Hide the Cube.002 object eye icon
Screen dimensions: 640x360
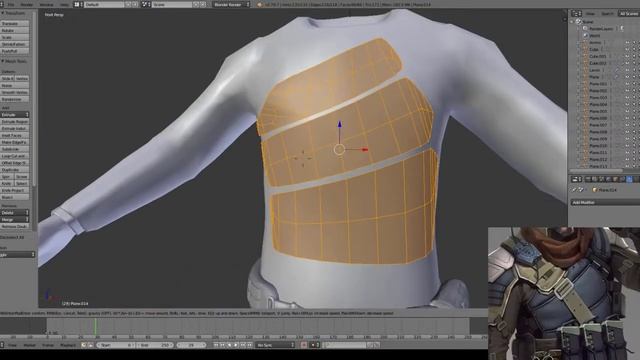627,63
